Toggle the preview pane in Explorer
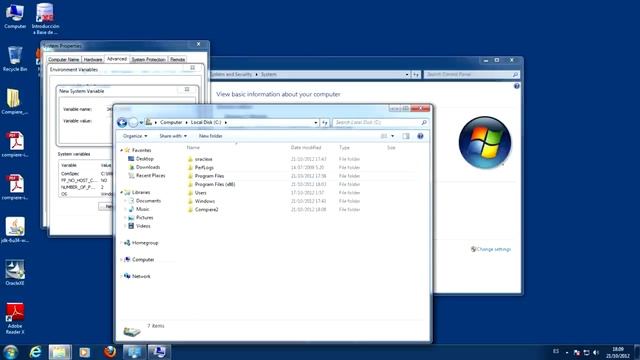 click(x=406, y=136)
